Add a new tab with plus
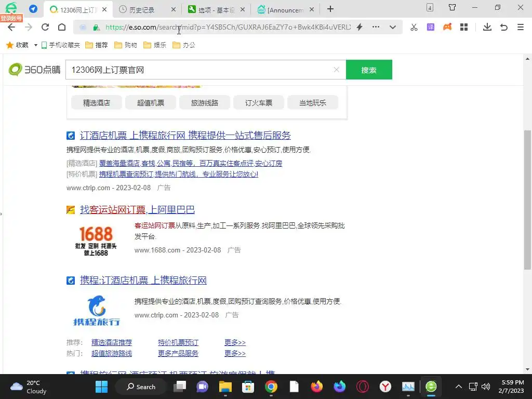Viewport: 532px width, 399px height. tap(330, 9)
